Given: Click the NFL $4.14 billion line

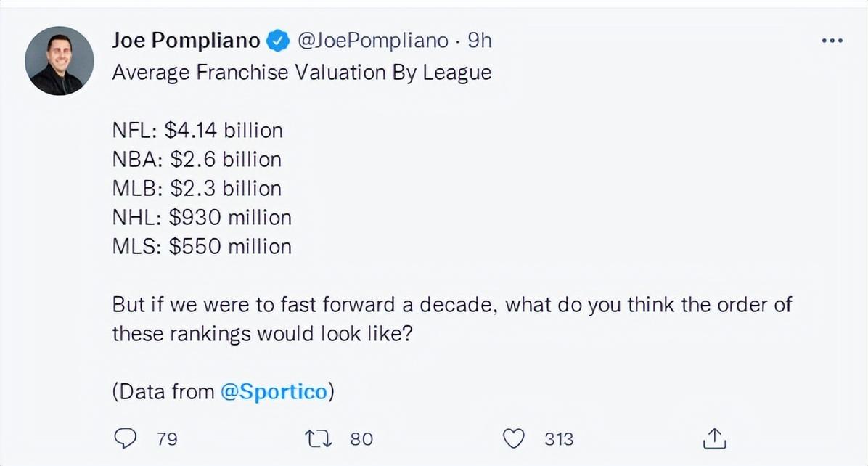Looking at the screenshot, I should point(197,131).
